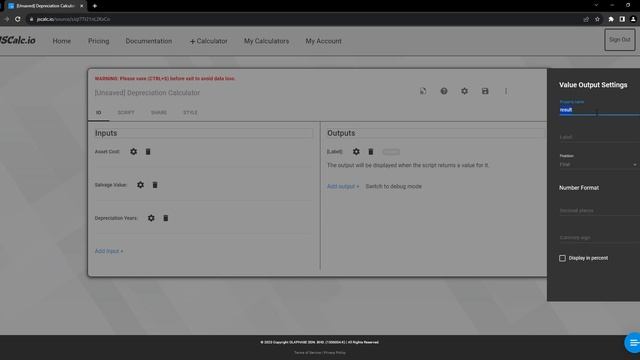Delete the (Label) output
Screen dimensions: 640x360
tap(371, 151)
